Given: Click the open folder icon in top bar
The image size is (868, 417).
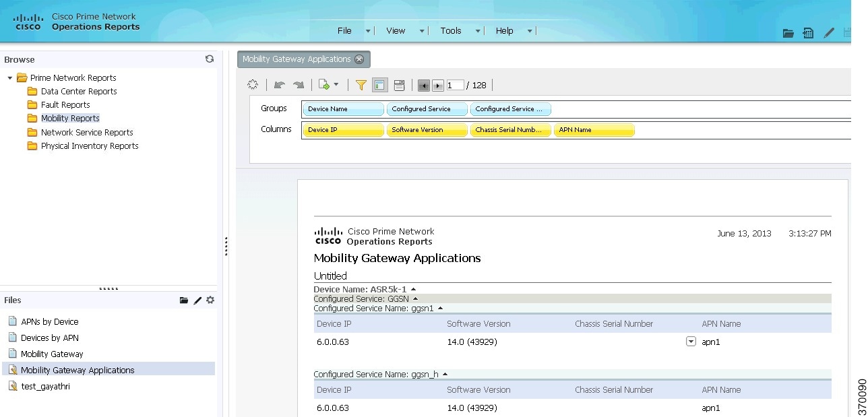Looking at the screenshot, I should pos(788,32).
